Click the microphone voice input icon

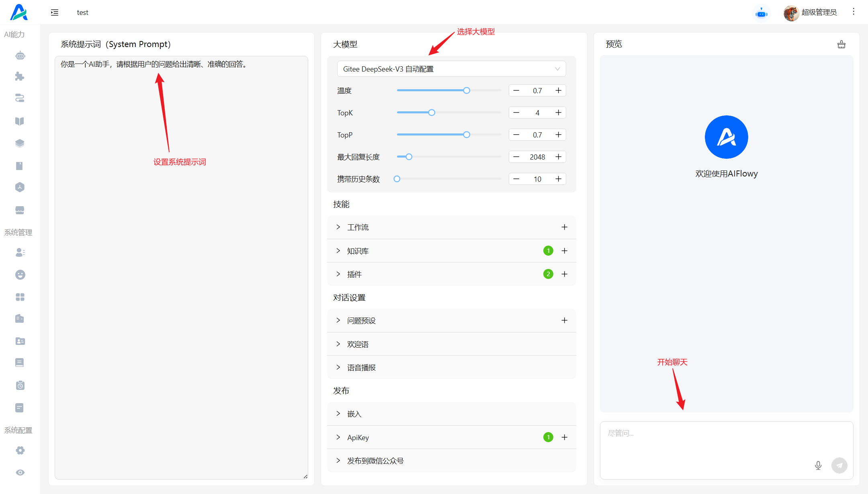(x=818, y=465)
